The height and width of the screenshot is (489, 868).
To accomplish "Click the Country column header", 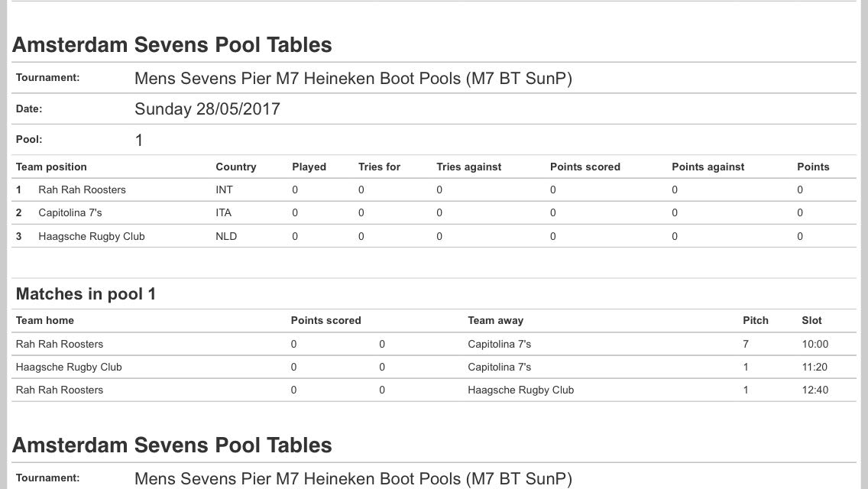I will click(x=236, y=167).
